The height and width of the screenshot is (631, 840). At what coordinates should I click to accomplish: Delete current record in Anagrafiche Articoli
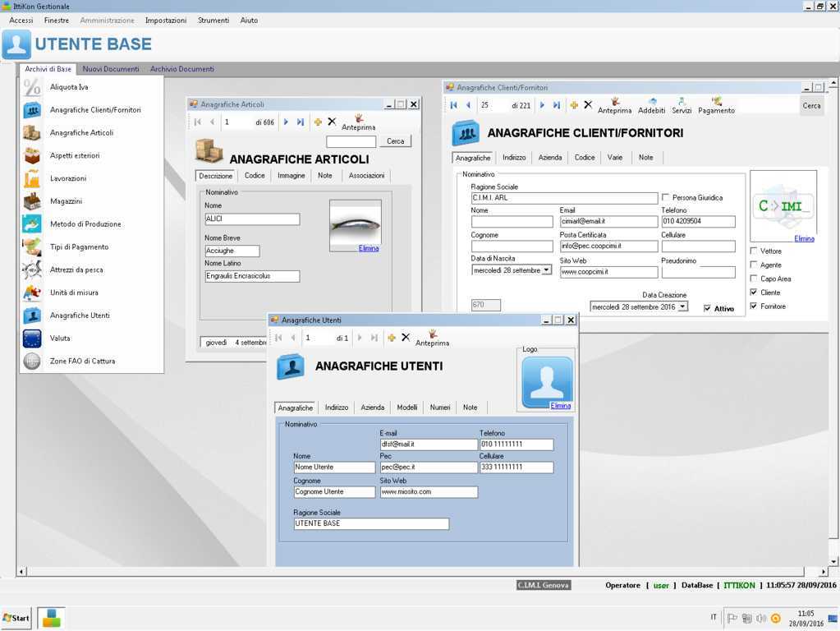tap(333, 122)
